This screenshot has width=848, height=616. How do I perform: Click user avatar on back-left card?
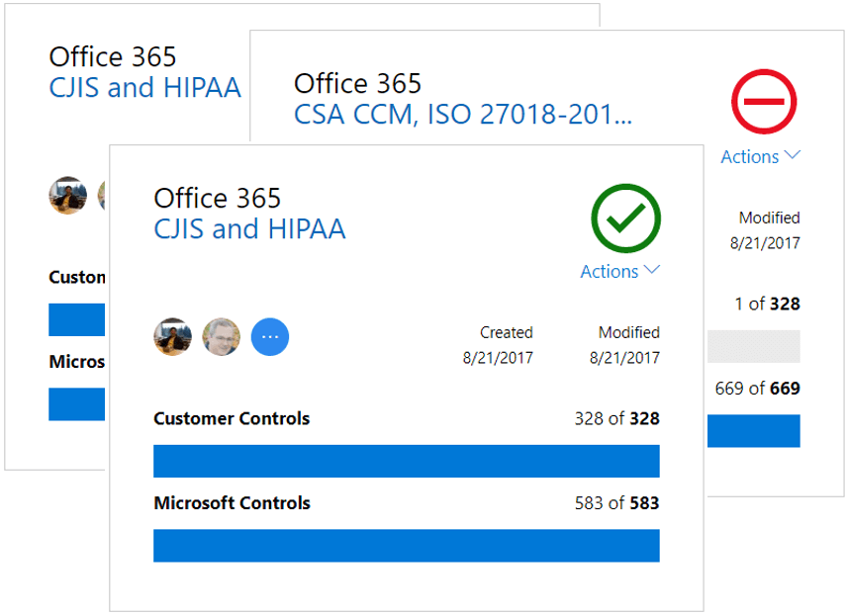point(67,195)
